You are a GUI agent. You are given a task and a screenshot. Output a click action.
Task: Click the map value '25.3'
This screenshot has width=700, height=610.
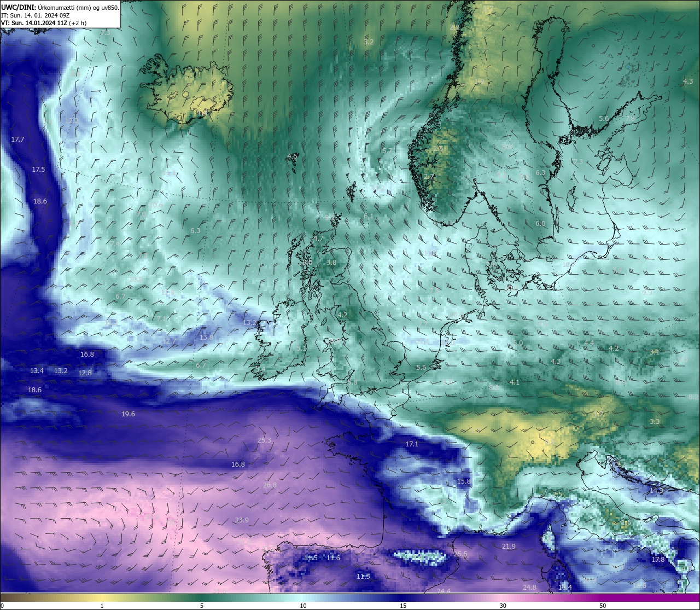(264, 440)
